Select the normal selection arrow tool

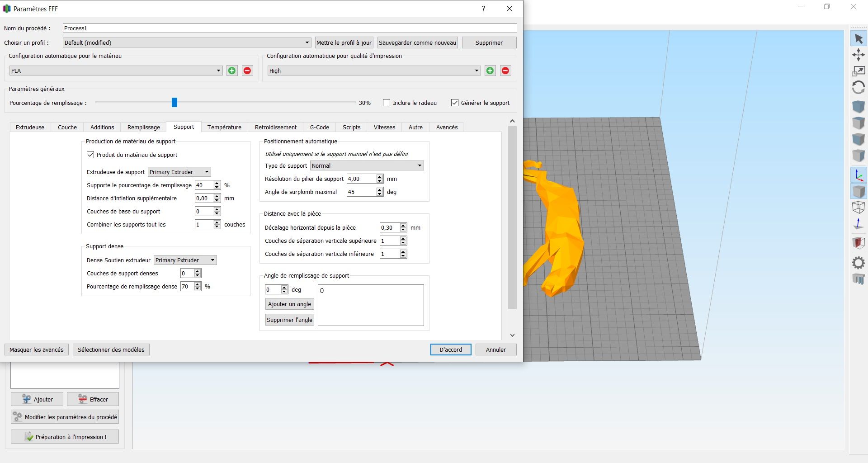point(859,39)
